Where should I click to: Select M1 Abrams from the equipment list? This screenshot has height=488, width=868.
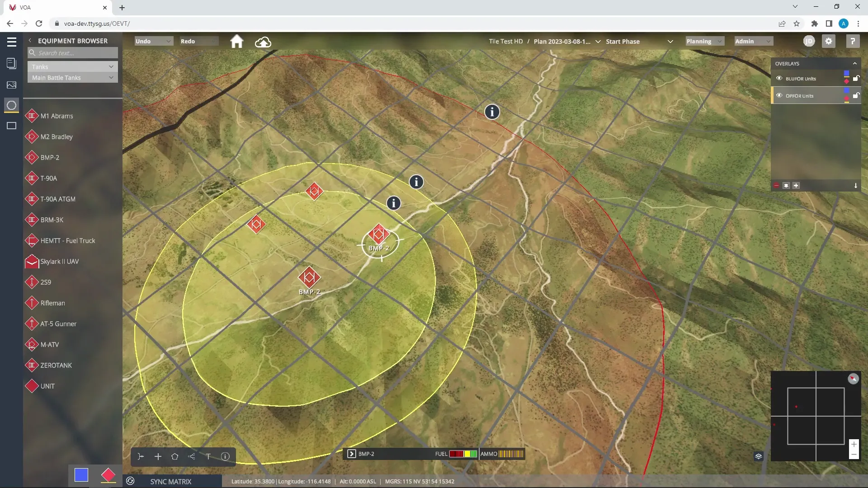click(57, 116)
